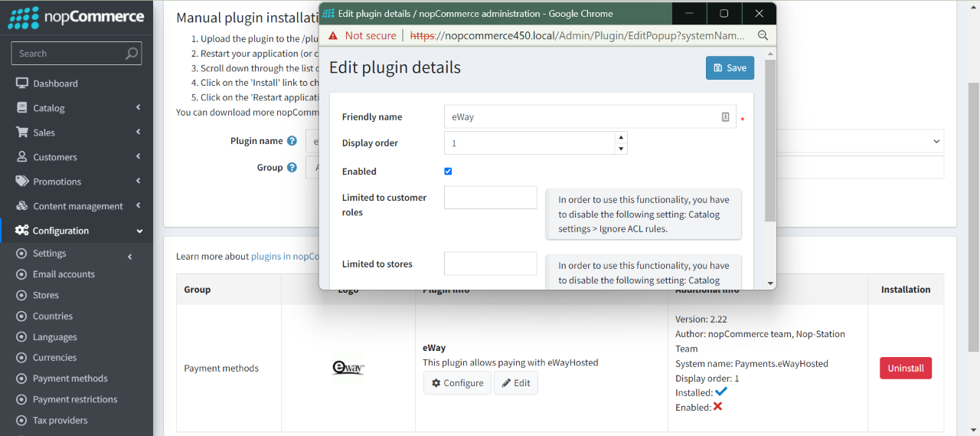This screenshot has width=980, height=436.
Task: Decrease Display order with down arrow
Action: tap(621, 149)
